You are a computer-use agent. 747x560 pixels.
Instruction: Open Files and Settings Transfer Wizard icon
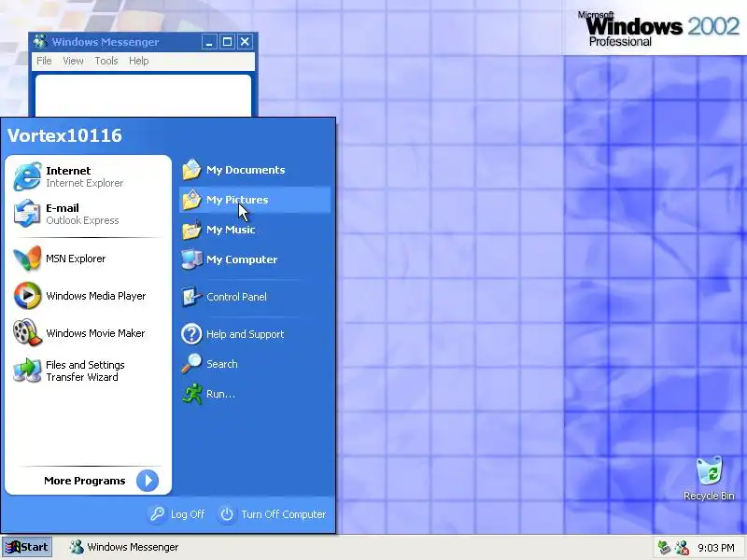click(x=27, y=371)
